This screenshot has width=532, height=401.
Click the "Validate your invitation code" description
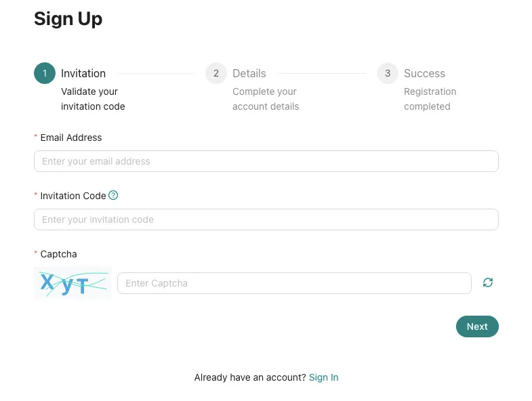coord(93,99)
